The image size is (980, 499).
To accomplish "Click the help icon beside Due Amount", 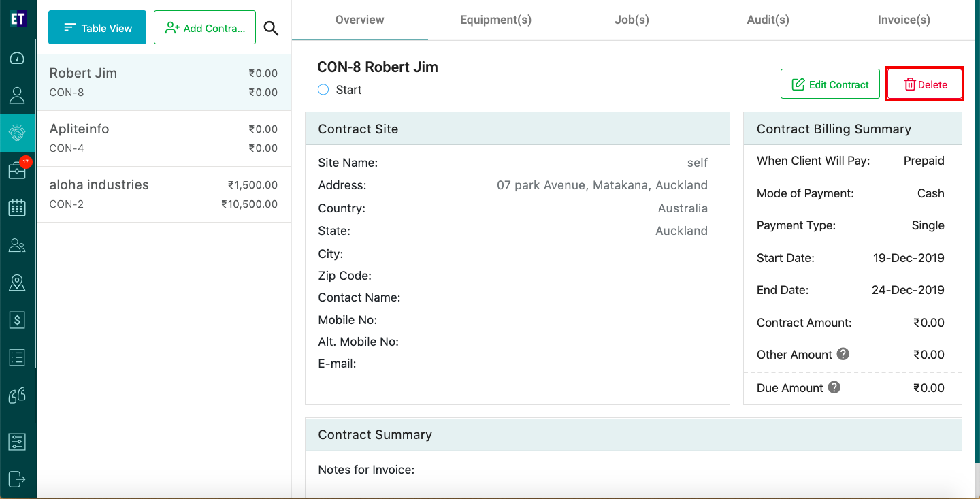I will pos(834,387).
